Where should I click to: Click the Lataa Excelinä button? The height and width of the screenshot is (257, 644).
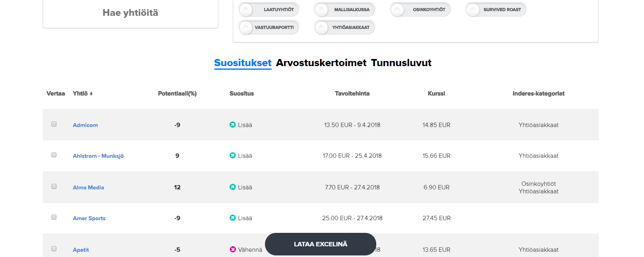click(x=320, y=244)
